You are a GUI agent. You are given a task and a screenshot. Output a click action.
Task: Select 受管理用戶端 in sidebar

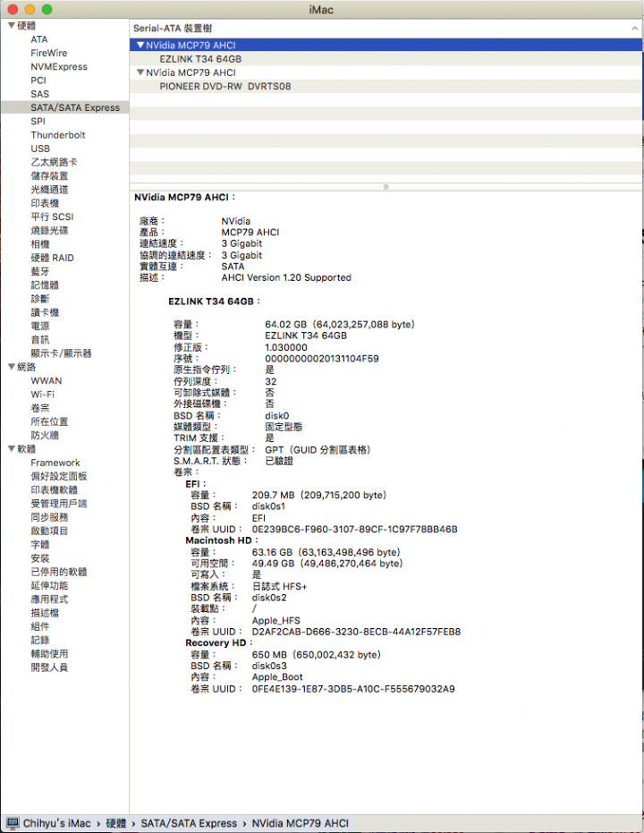(x=59, y=504)
